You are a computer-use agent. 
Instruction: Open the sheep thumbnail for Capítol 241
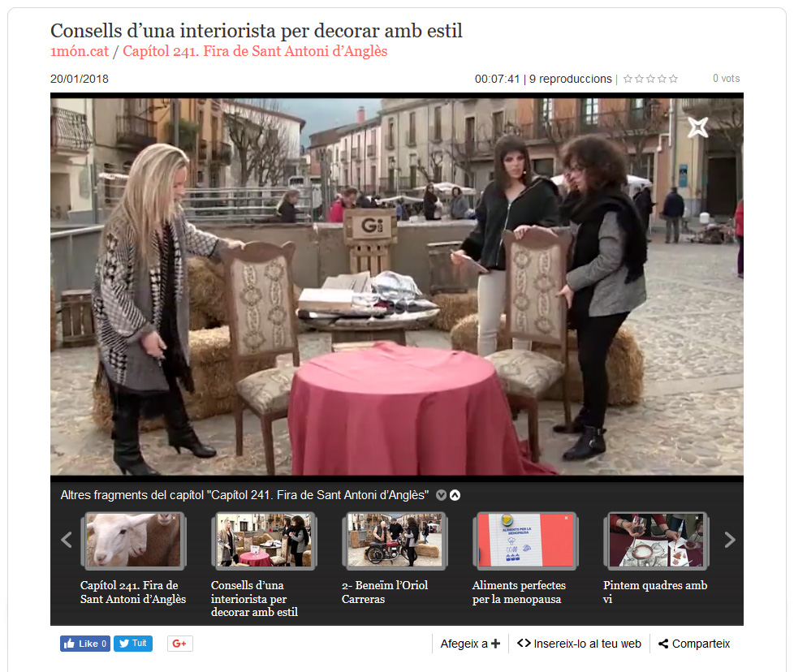[133, 540]
